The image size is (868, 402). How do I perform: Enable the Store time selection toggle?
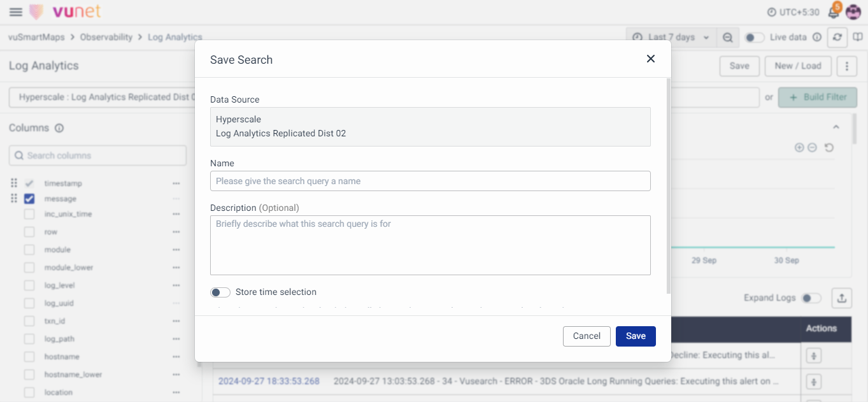tap(220, 292)
